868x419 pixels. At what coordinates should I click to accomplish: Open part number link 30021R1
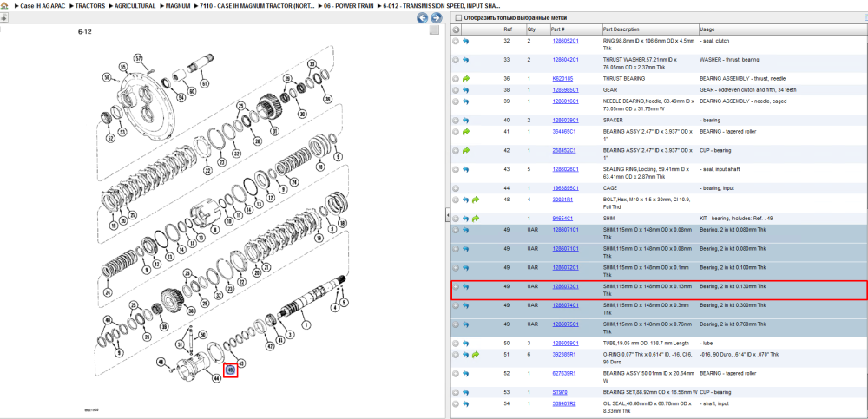[562, 200]
